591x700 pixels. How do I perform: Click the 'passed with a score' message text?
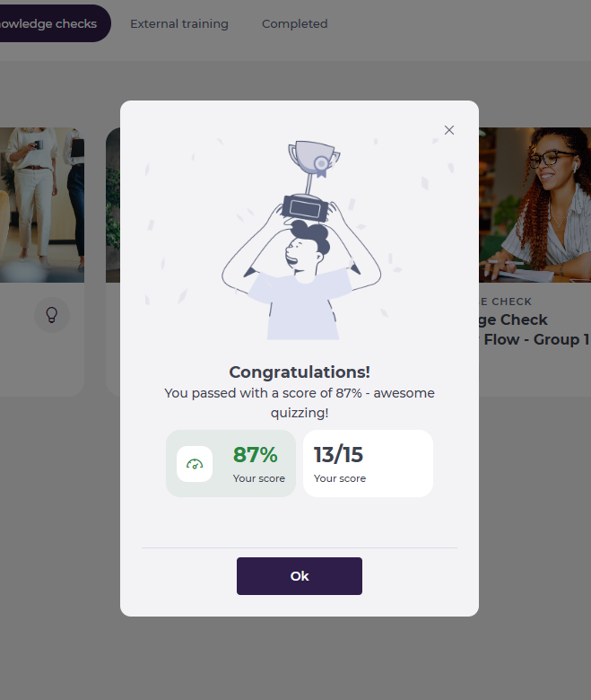(300, 403)
